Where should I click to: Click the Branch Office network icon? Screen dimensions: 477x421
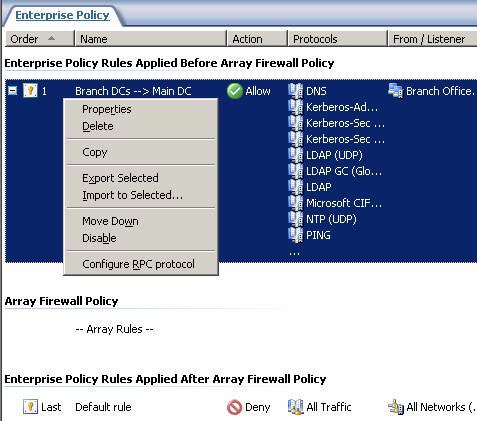click(396, 91)
